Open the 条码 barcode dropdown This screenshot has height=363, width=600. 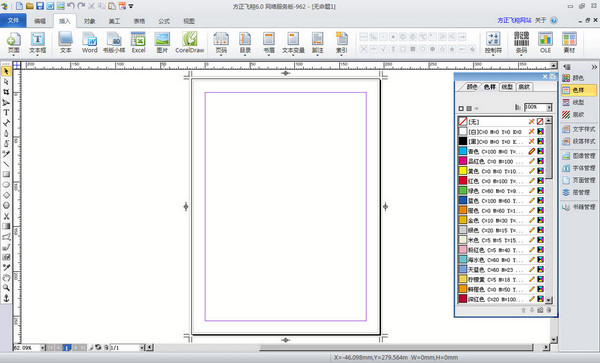pyautogui.click(x=522, y=55)
